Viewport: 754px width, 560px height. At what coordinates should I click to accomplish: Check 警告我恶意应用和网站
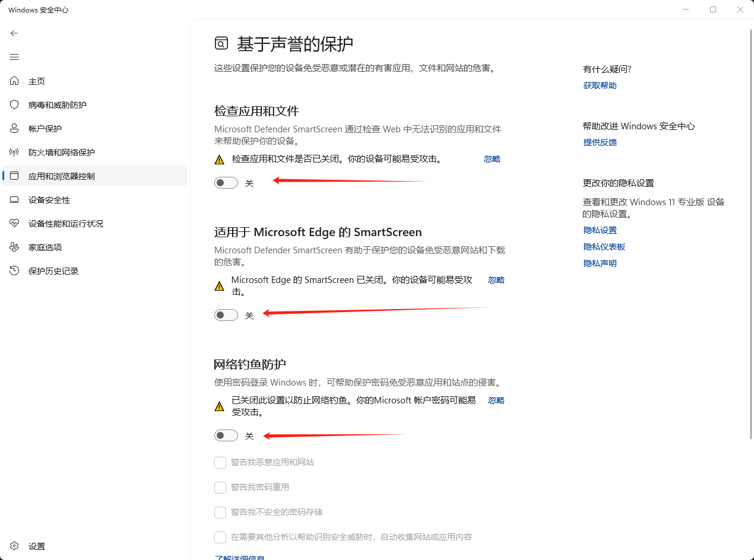pos(220,462)
